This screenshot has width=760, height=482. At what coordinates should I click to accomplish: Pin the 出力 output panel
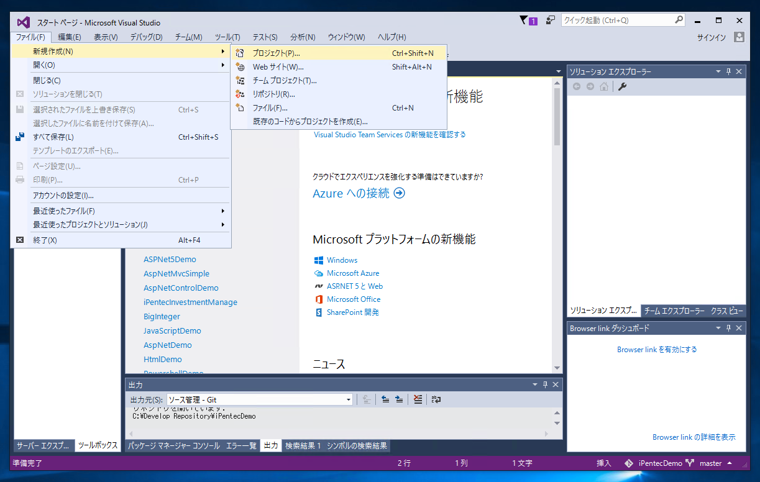tap(545, 385)
